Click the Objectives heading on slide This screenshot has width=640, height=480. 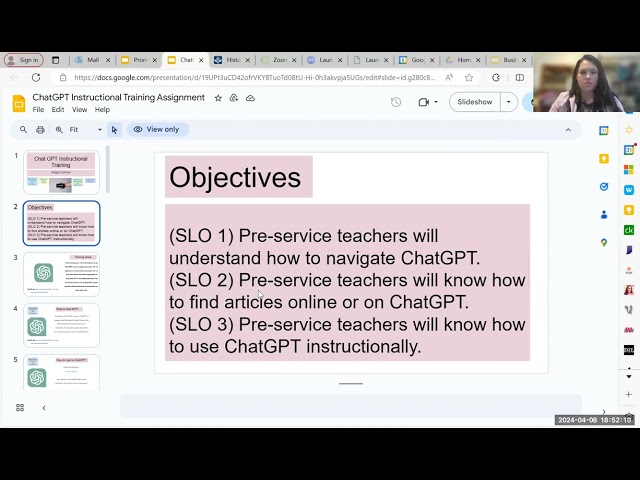[x=235, y=177]
